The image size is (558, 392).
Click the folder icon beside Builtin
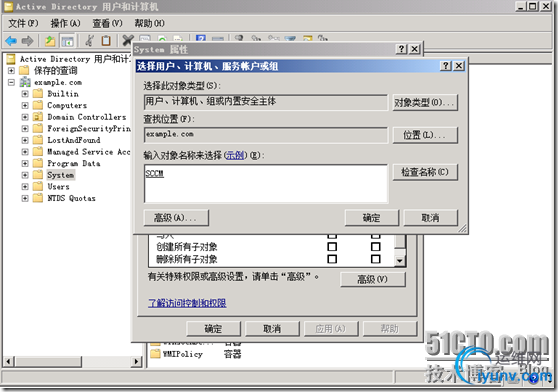click(38, 94)
